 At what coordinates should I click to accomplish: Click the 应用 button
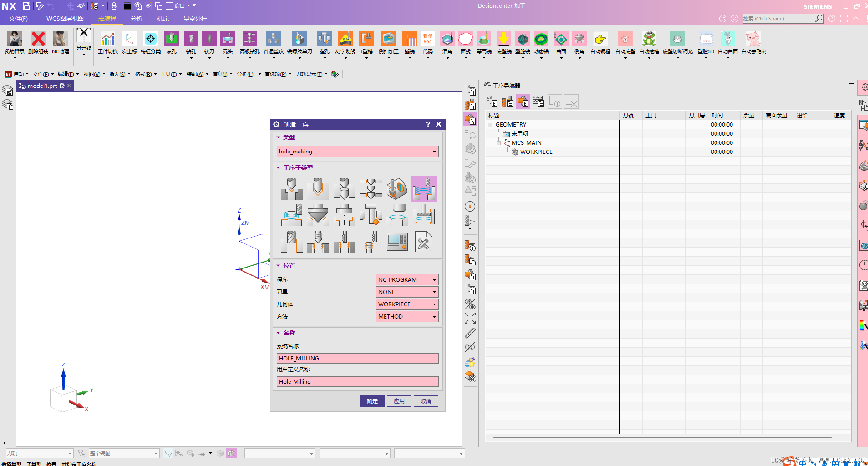[399, 401]
